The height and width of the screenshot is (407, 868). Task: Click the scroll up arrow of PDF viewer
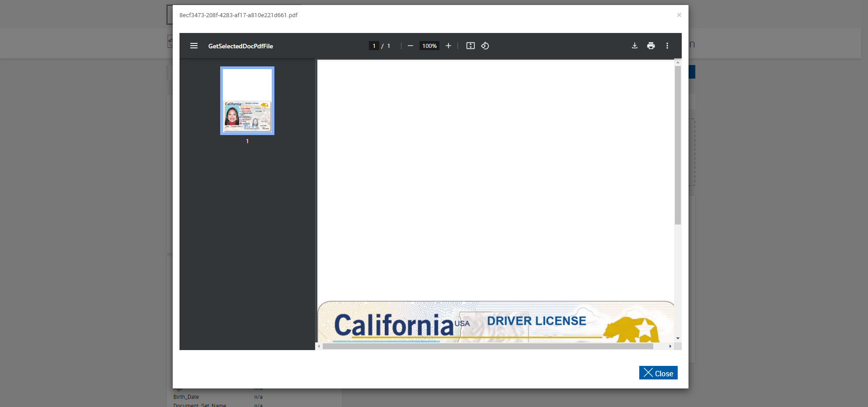click(x=678, y=62)
